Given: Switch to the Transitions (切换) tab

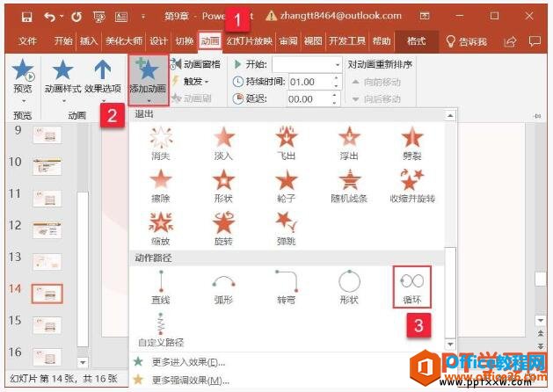Looking at the screenshot, I should click(185, 41).
